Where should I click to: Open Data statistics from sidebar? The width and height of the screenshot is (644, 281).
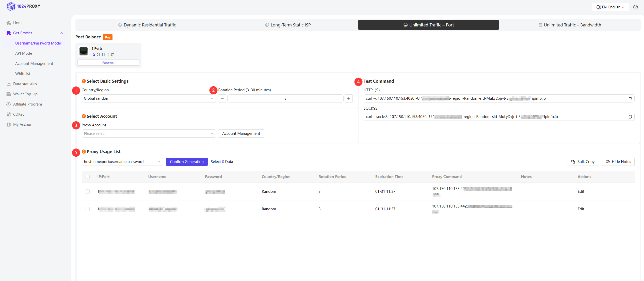click(x=25, y=84)
